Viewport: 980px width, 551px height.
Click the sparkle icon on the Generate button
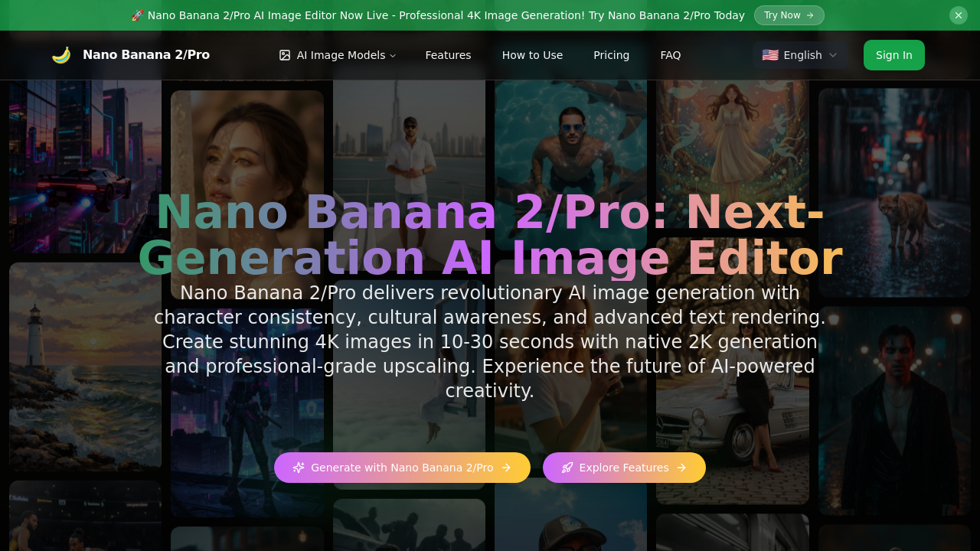pyautogui.click(x=299, y=468)
